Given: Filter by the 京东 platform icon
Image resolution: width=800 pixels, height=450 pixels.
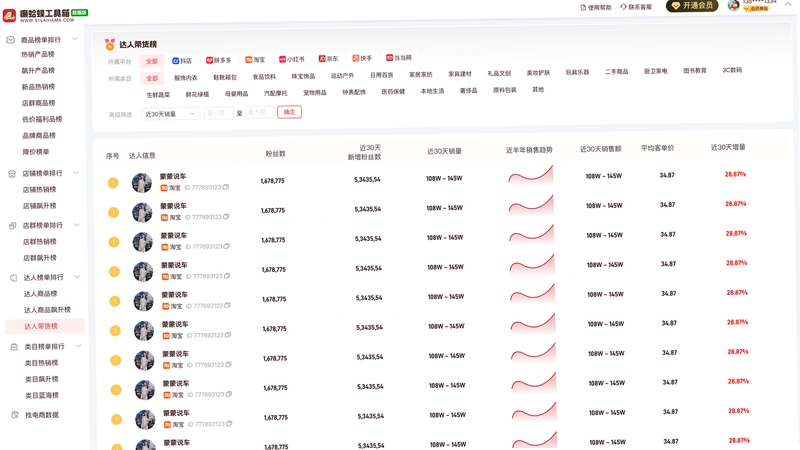Looking at the screenshot, I should tap(322, 59).
